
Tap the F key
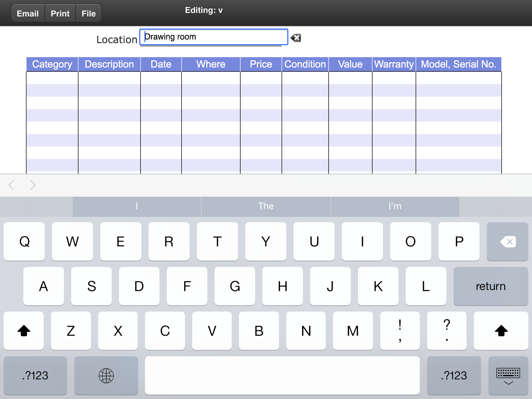tap(187, 286)
